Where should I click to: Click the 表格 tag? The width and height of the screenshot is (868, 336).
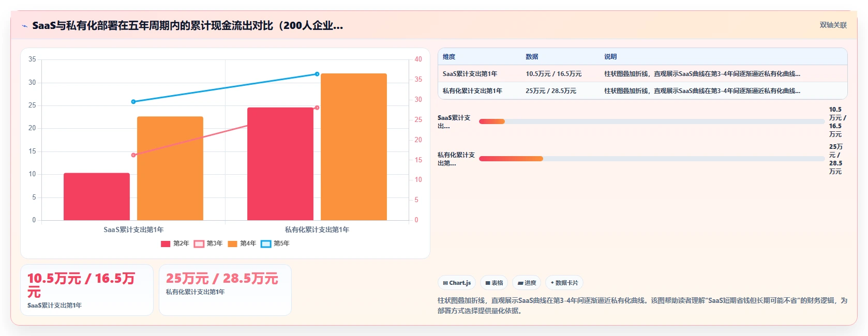494,283
